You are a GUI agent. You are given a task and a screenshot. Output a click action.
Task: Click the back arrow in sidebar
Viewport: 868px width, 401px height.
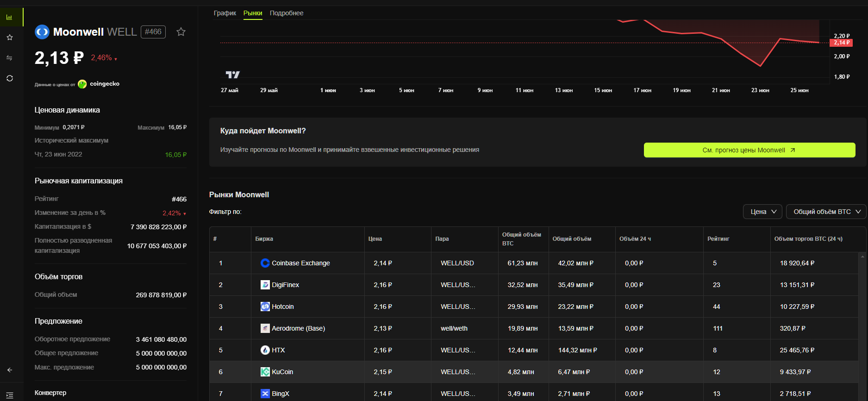(x=9, y=370)
